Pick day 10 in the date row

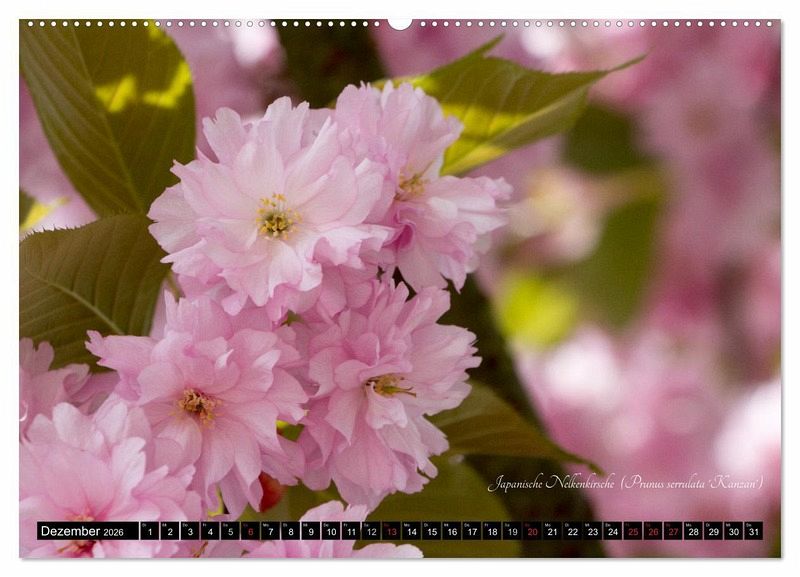point(330,531)
